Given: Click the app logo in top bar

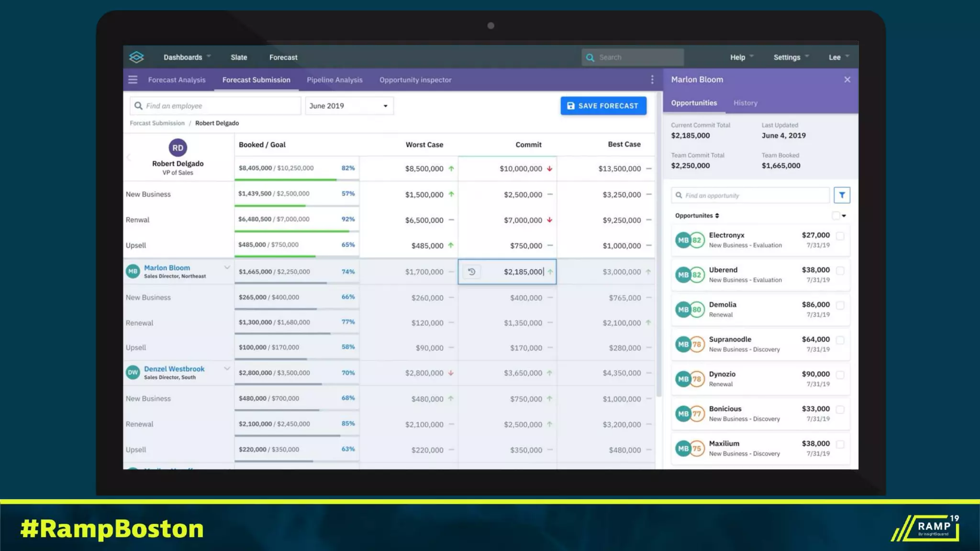Looking at the screenshot, I should point(136,57).
